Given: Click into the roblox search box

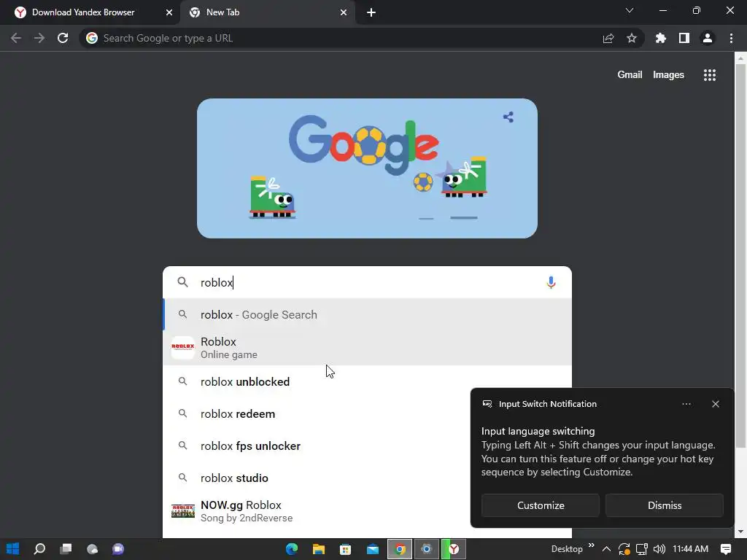Looking at the screenshot, I should 367,282.
